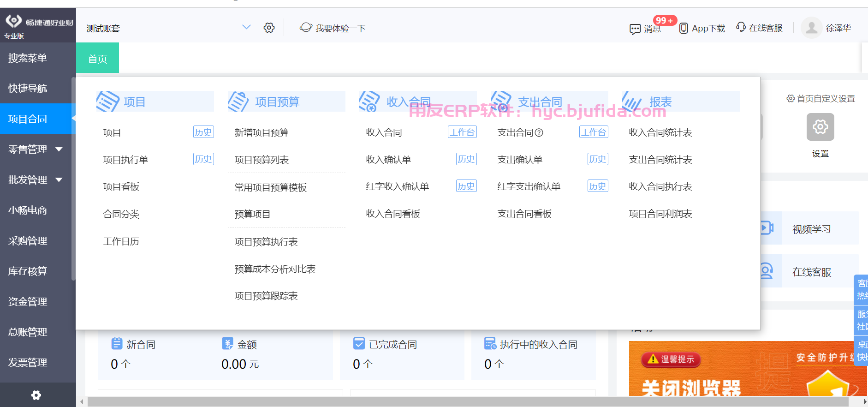Open 收入合同看板 menu entry
The image size is (868, 407).
[x=393, y=214]
